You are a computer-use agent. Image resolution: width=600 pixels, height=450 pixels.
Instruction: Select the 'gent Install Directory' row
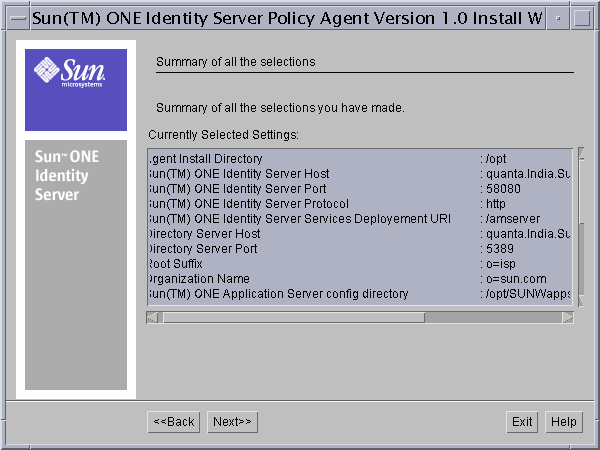[x=360, y=158]
